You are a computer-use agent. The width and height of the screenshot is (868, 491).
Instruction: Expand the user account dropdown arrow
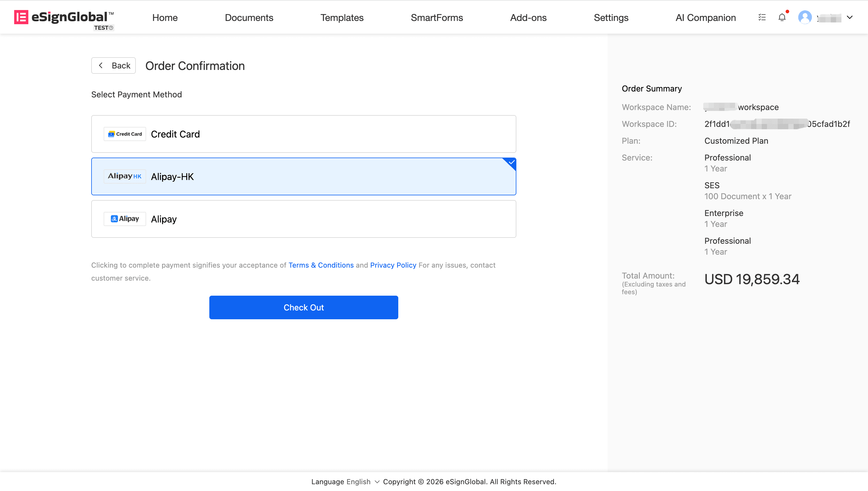click(x=849, y=17)
